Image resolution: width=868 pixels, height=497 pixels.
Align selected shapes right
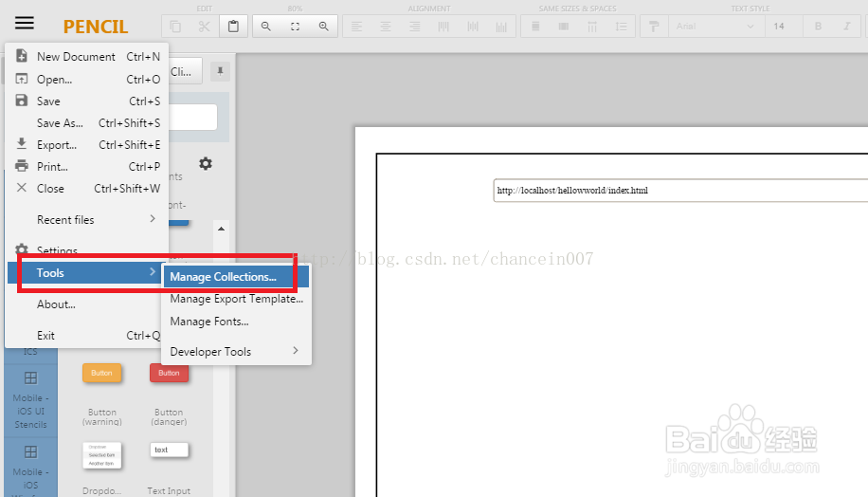pyautogui.click(x=414, y=26)
